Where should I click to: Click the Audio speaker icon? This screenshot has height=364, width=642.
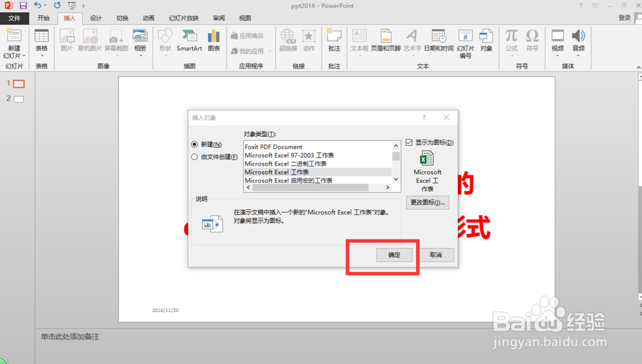(x=578, y=36)
